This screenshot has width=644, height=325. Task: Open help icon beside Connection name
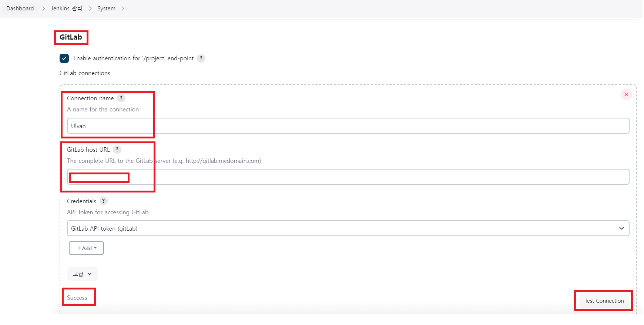point(121,98)
